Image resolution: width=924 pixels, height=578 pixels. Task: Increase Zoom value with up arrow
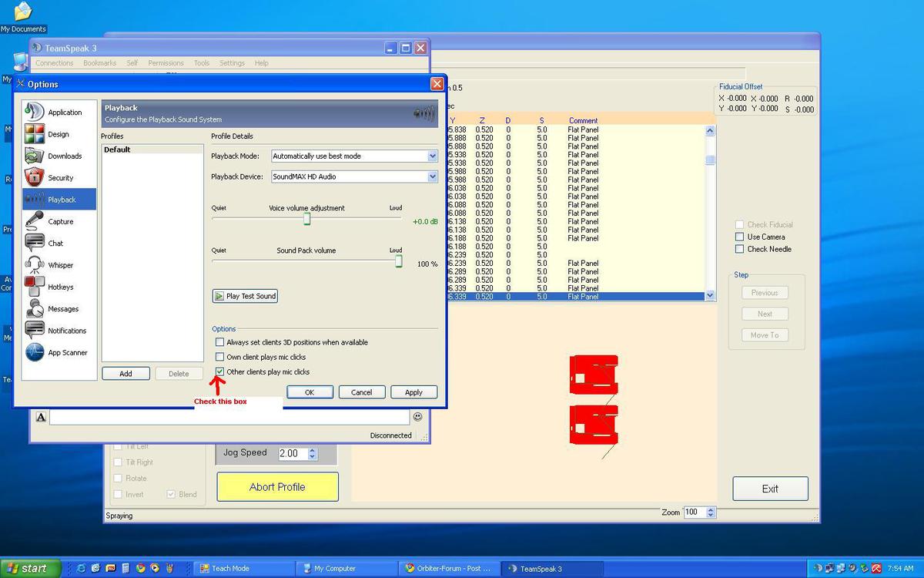click(x=711, y=509)
